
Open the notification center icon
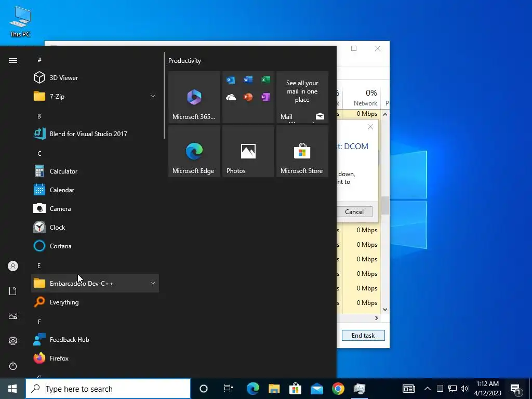point(515,389)
